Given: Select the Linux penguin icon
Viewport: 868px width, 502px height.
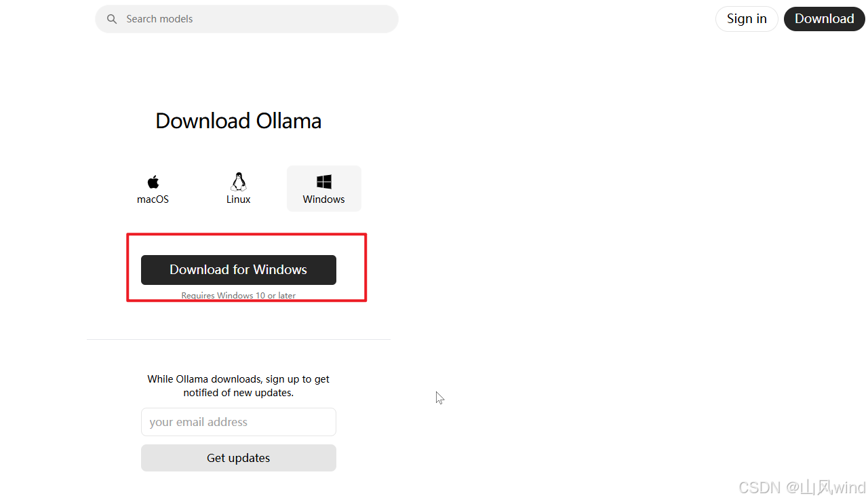Looking at the screenshot, I should [x=239, y=181].
